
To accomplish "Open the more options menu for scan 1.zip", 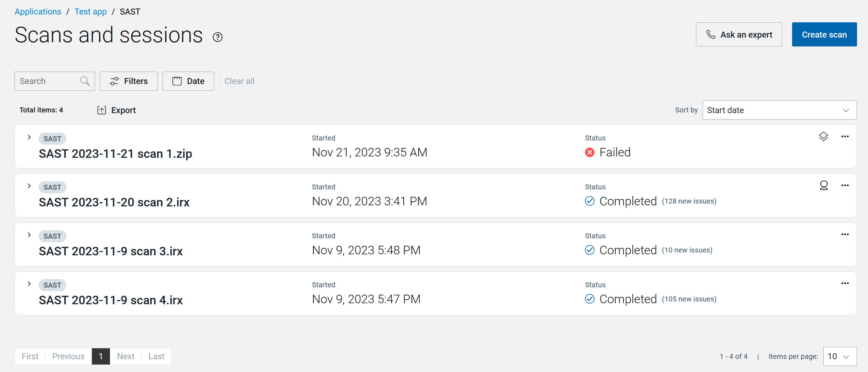I will (x=845, y=137).
